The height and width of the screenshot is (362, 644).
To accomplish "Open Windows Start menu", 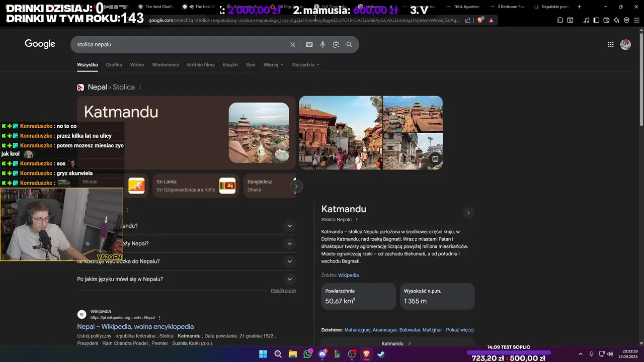I will pos(263,354).
